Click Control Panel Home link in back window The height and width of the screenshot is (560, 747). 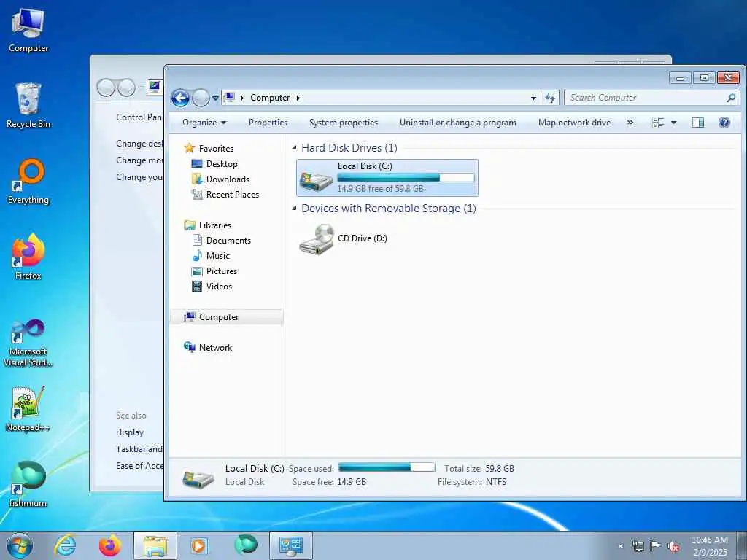click(139, 117)
